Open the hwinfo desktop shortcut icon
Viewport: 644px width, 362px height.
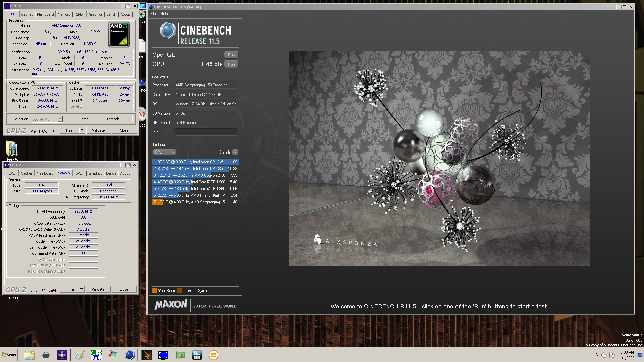(x=12, y=148)
